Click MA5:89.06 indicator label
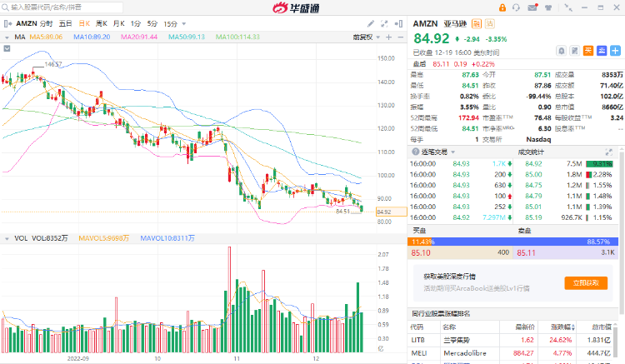The image size is (625, 364). tap(46, 37)
